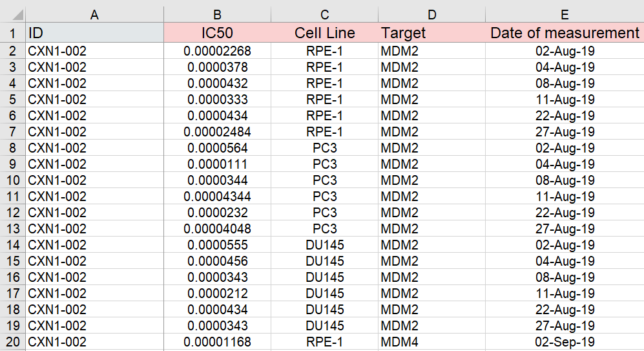The height and width of the screenshot is (351, 644).
Task: Select column E header
Action: tap(565, 14)
